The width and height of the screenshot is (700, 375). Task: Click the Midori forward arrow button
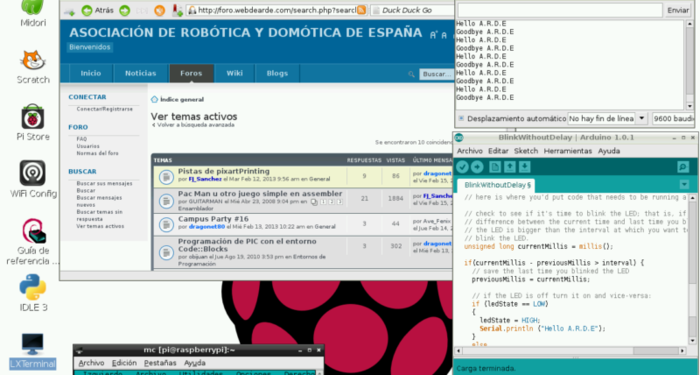click(x=125, y=10)
